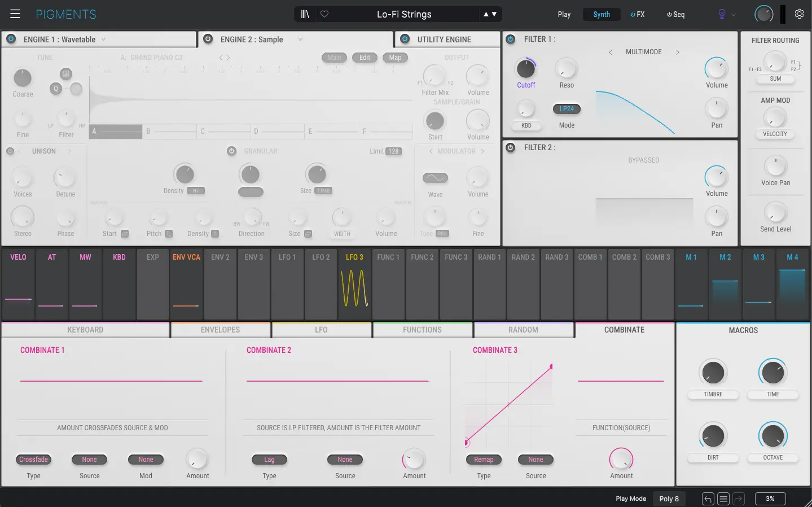Click the Poly 8 play mode field

pos(669,499)
